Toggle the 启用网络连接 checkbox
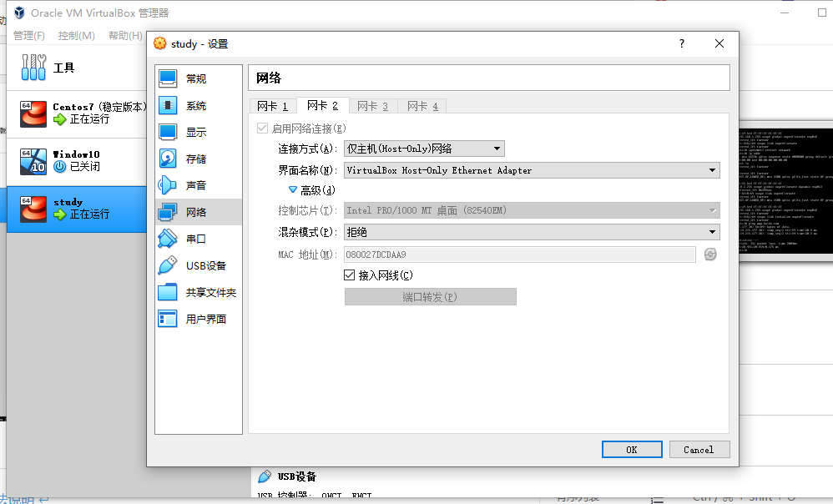Screen dimensions: 833x504 pyautogui.click(x=263, y=129)
